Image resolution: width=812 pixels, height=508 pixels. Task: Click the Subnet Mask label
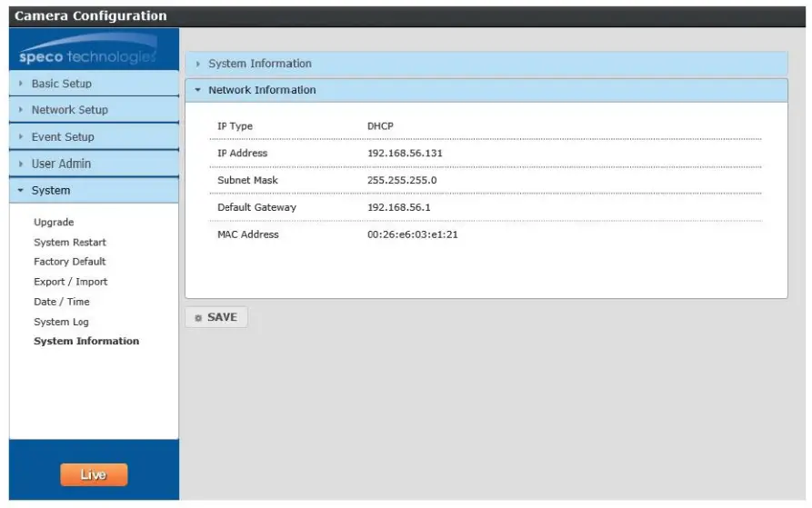tap(247, 180)
